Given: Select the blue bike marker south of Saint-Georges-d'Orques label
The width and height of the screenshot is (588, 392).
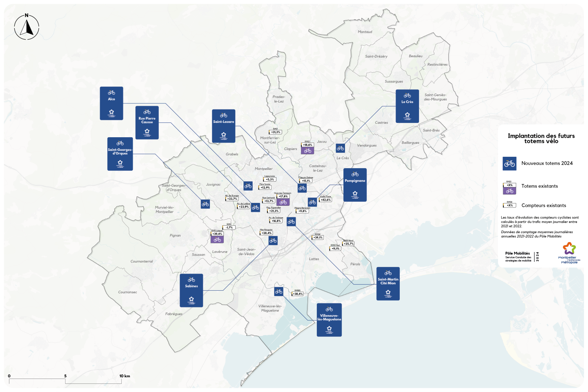Looking at the screenshot, I should (205, 204).
